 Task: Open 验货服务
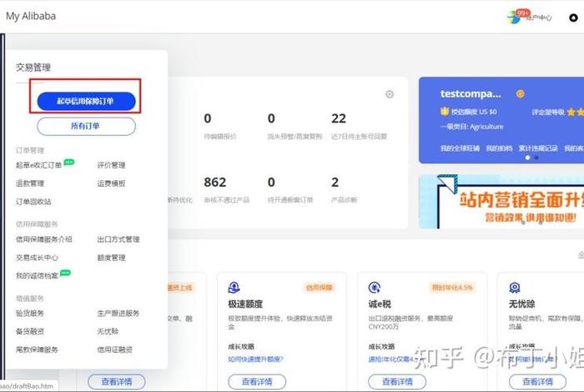coord(30,313)
